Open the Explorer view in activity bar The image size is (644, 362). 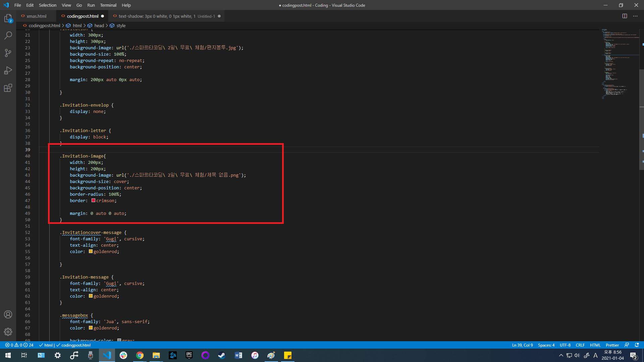click(8, 18)
